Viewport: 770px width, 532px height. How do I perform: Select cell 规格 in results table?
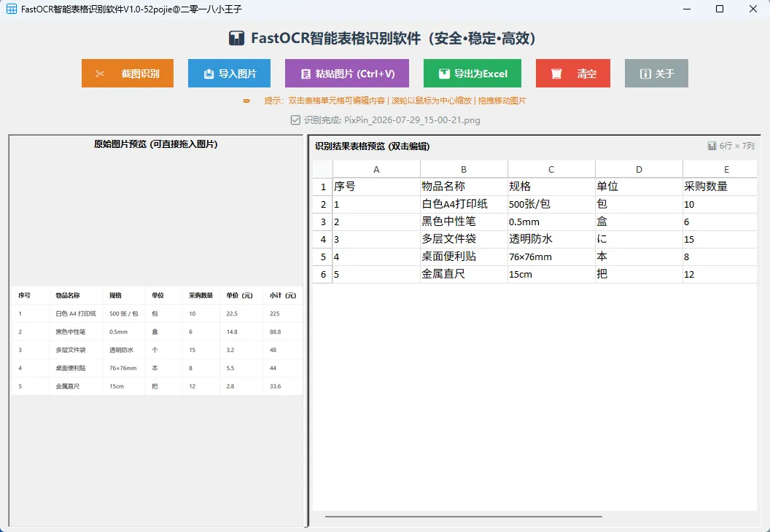[551, 187]
